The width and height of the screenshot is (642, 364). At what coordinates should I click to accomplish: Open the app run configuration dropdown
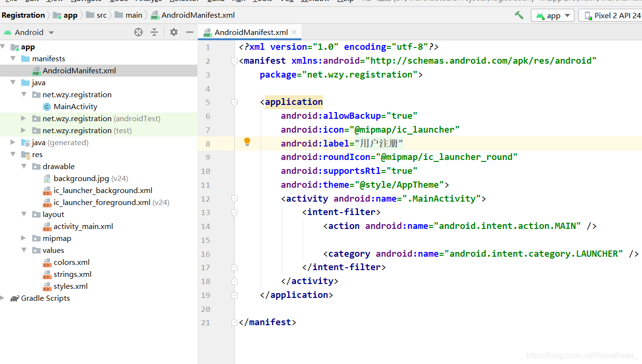tap(553, 16)
